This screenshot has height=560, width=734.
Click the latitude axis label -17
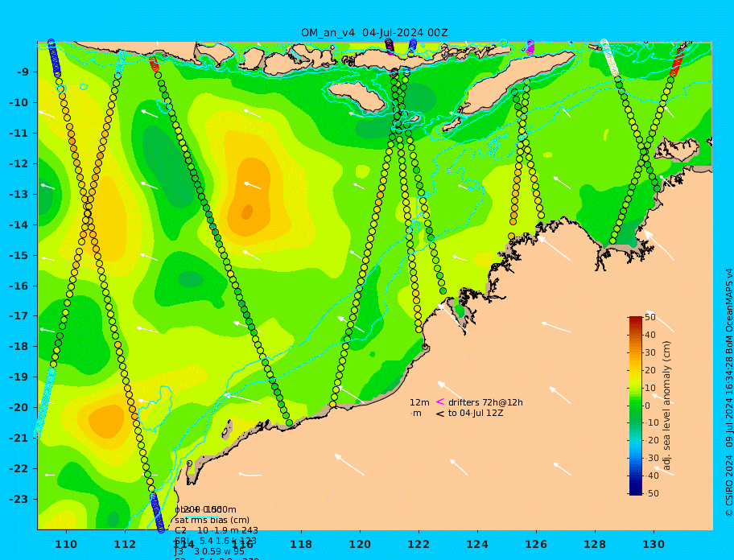coord(19,316)
